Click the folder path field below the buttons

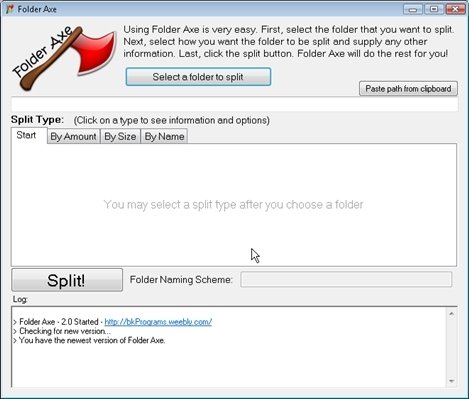click(235, 105)
